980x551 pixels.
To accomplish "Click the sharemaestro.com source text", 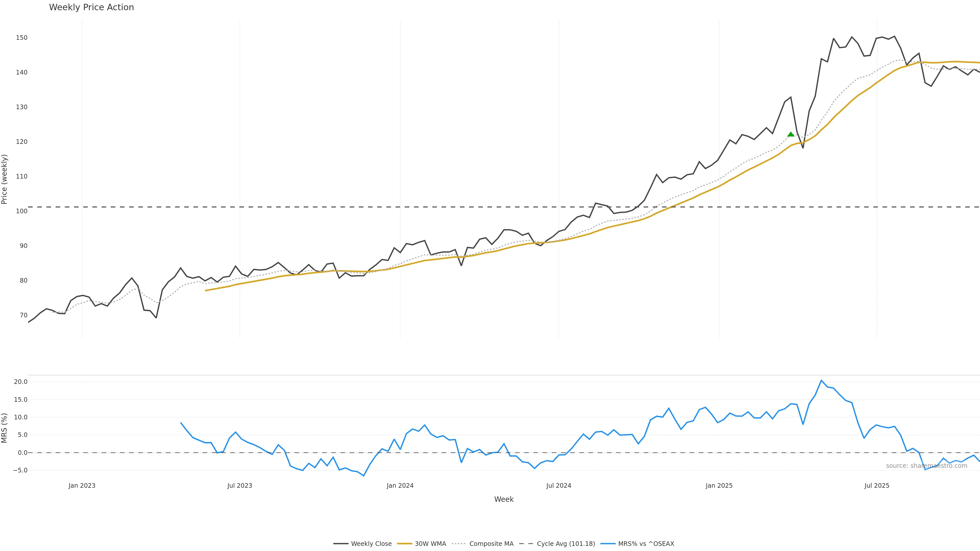I will [x=926, y=466].
